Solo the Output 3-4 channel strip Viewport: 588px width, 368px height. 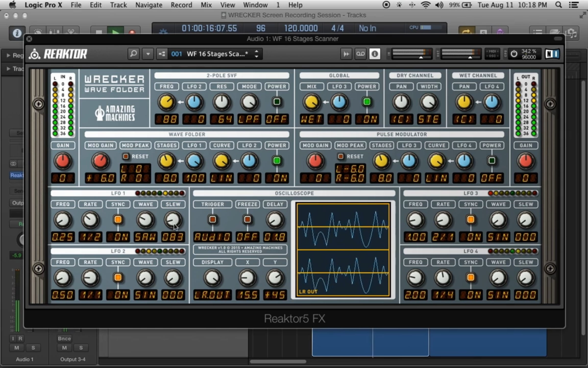tap(81, 348)
